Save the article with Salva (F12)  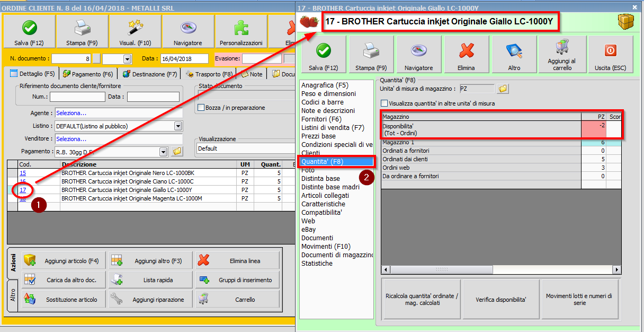(324, 54)
